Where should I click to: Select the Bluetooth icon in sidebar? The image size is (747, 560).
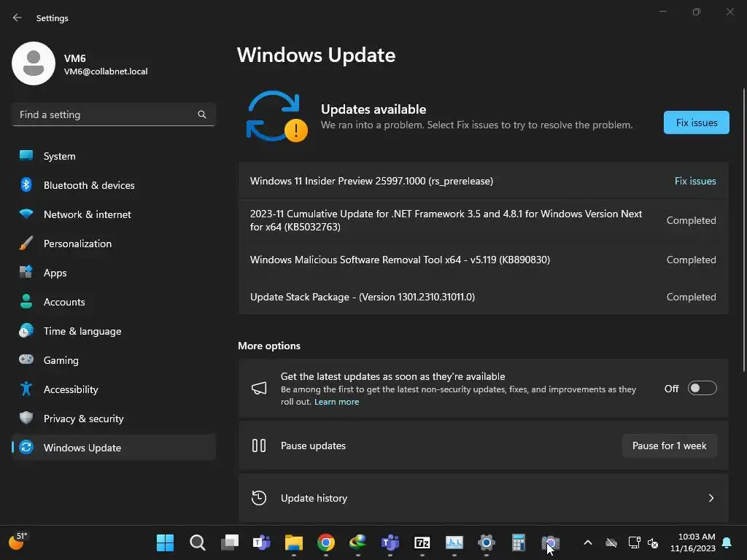click(26, 184)
